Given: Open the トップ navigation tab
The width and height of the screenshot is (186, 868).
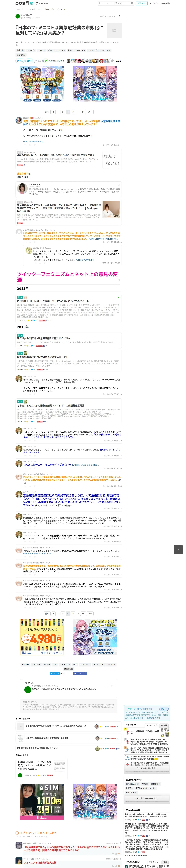Looking at the screenshot, I should [x=20, y=9].
